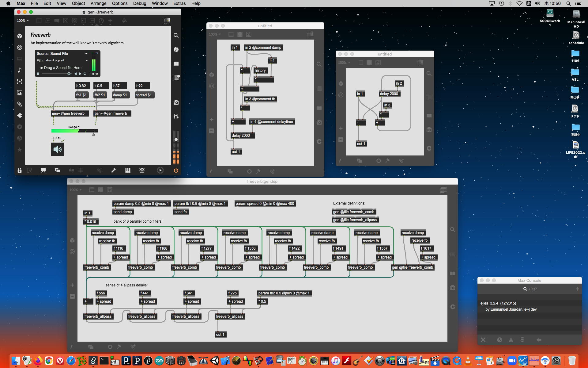Toggle the patcher lock icon

(20, 170)
